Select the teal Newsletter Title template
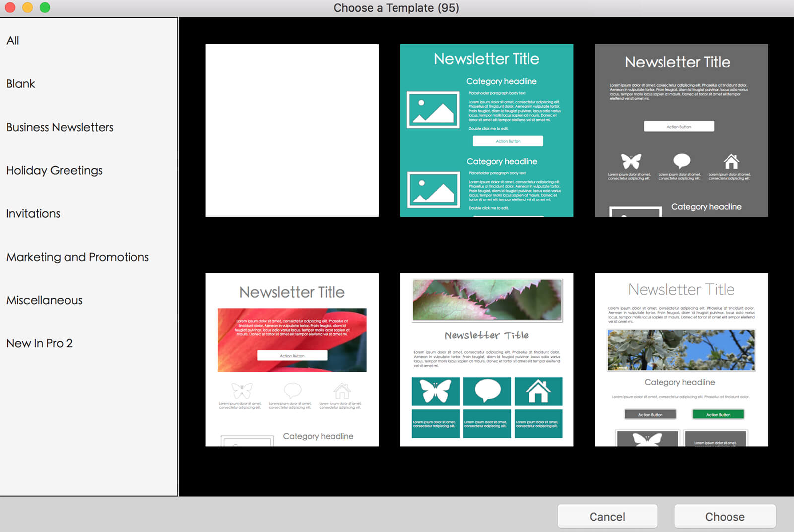The image size is (794, 532). (x=487, y=131)
